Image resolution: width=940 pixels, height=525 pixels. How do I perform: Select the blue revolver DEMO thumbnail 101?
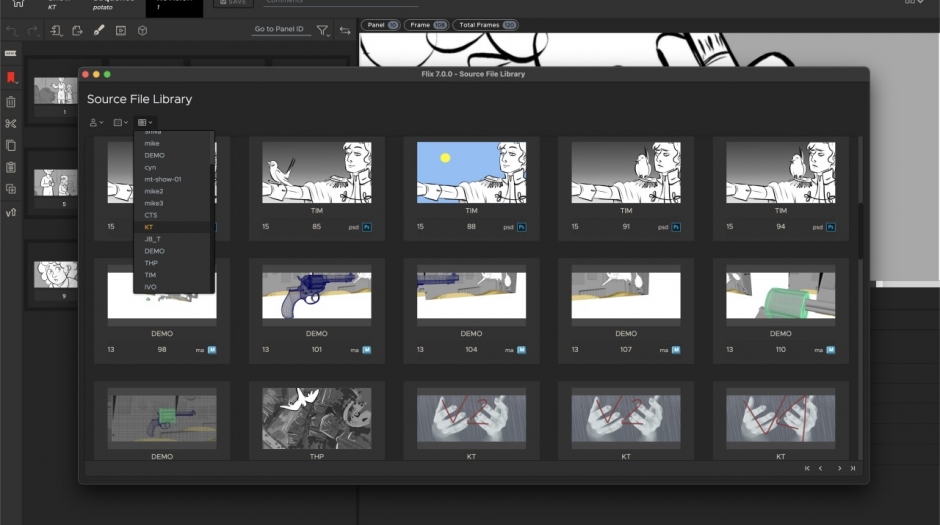pyautogui.click(x=317, y=295)
